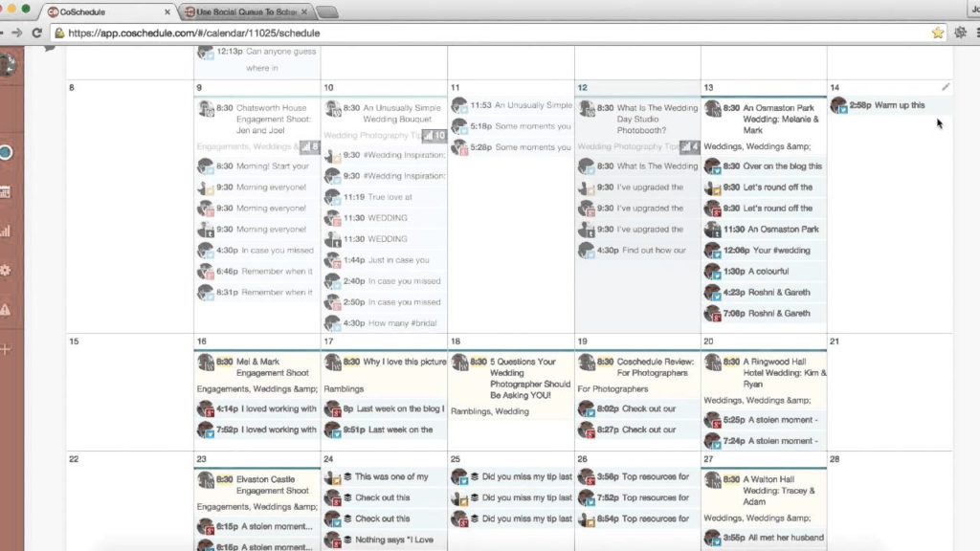Viewport: 980px width, 551px height.
Task: Open the settings gear in left sidebar
Action: click(6, 271)
